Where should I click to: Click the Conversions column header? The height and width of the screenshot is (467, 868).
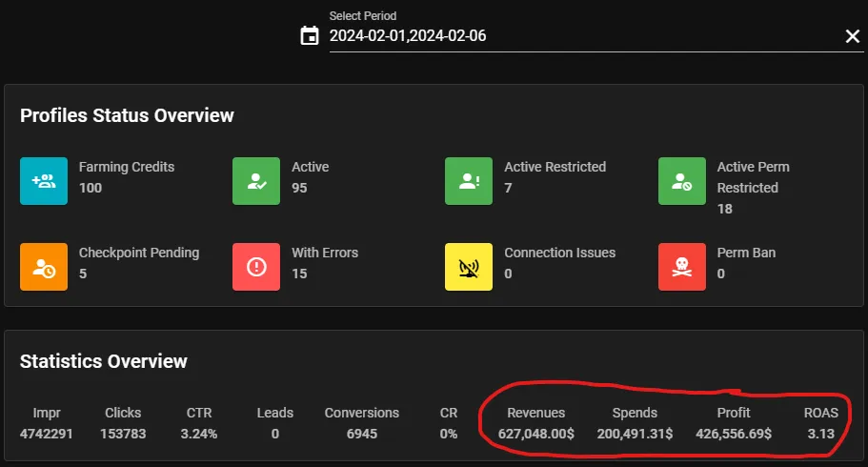(x=362, y=414)
